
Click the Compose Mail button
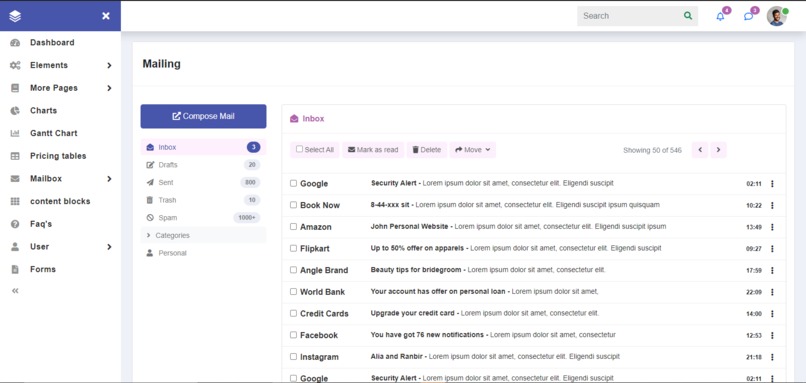pos(204,116)
